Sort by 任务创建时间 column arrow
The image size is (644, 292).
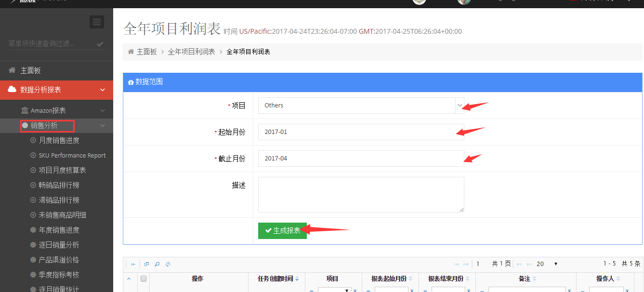297,279
